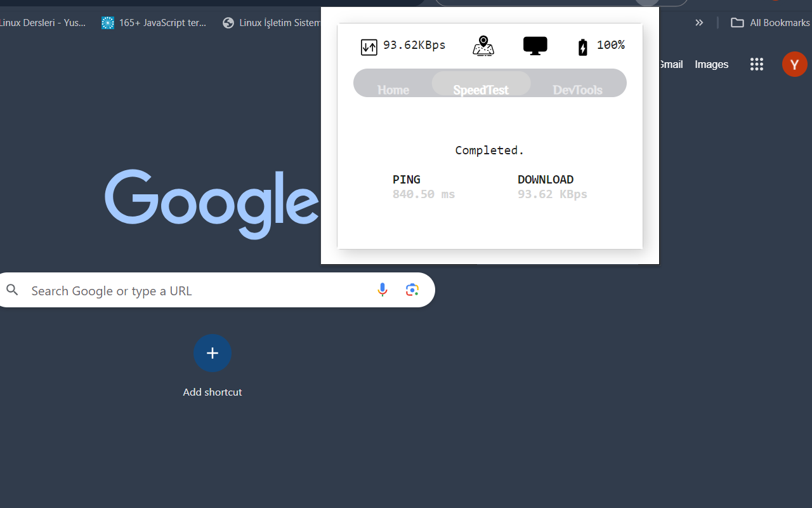
Task: Open Google Lens camera search
Action: (412, 290)
